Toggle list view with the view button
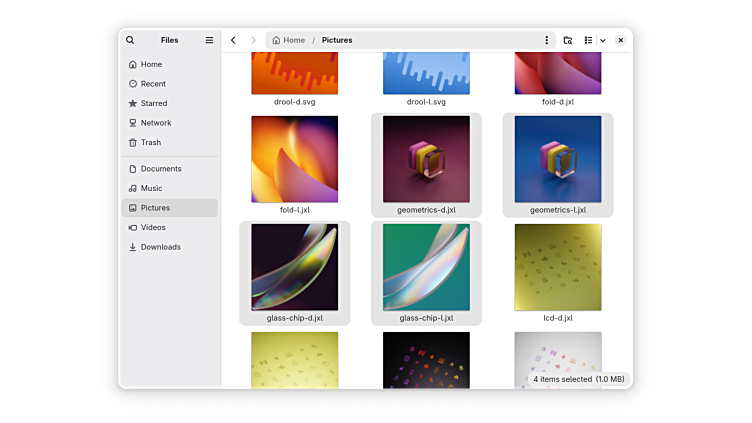The image size is (752, 423). point(588,40)
